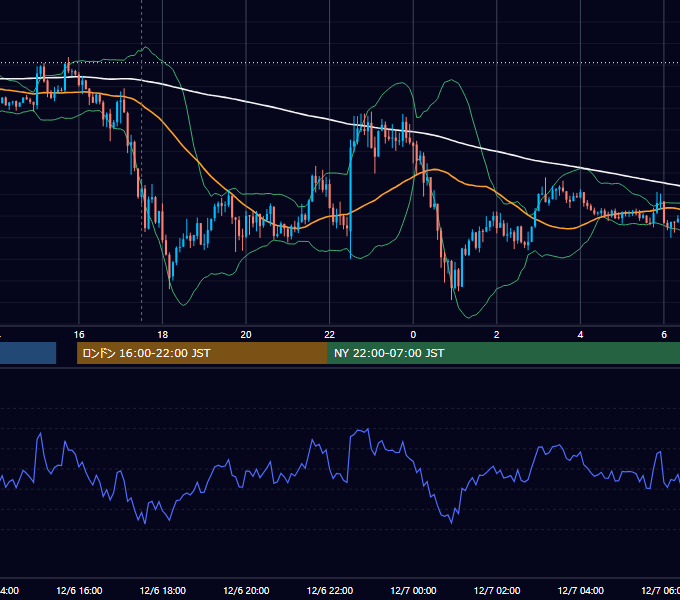The width and height of the screenshot is (680, 600).
Task: Click the 12/6 22:00 date label
Action: tap(330, 590)
